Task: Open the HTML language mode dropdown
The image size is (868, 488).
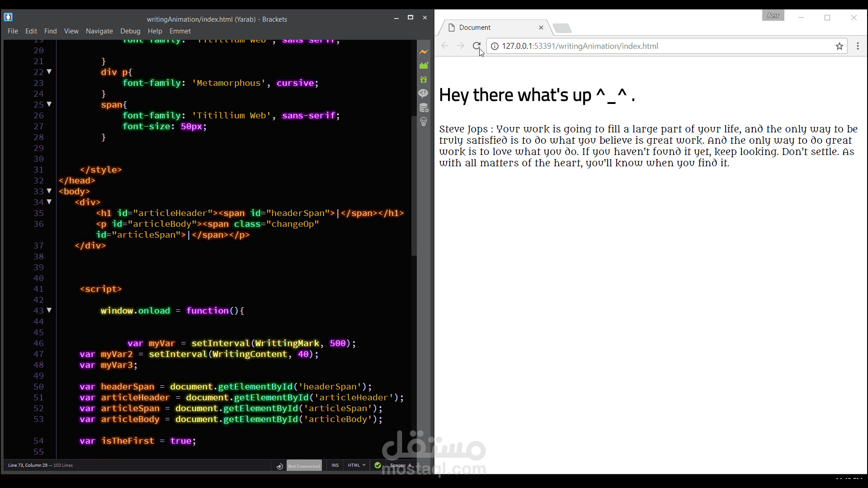Action: tap(357, 465)
